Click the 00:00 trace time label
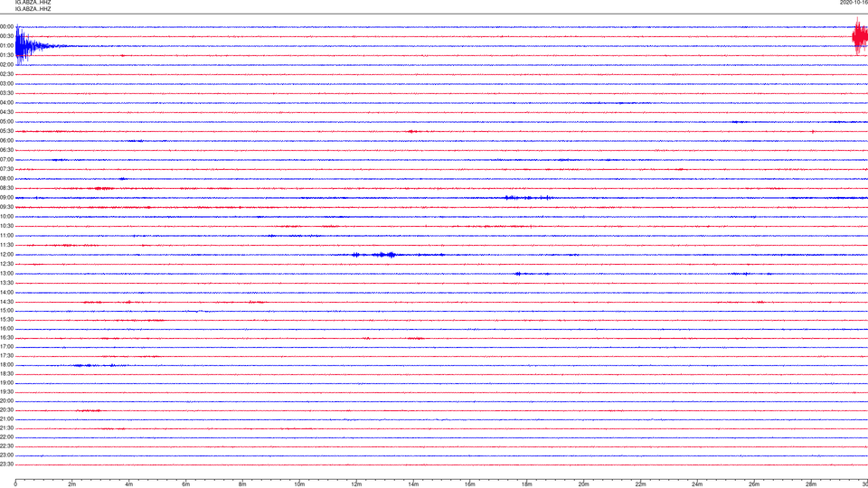868x488 pixels. pyautogui.click(x=6, y=26)
